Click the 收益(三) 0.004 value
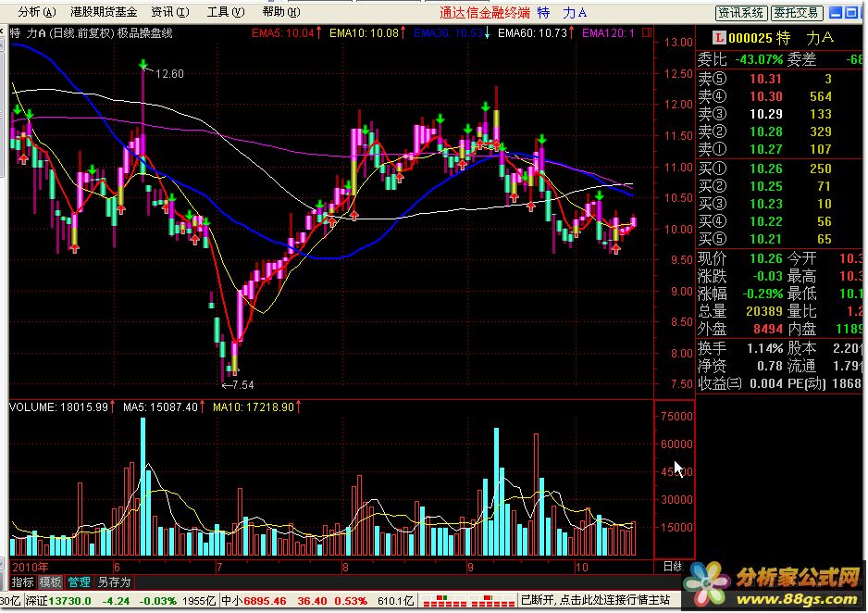This screenshot has width=868, height=613. (766, 384)
